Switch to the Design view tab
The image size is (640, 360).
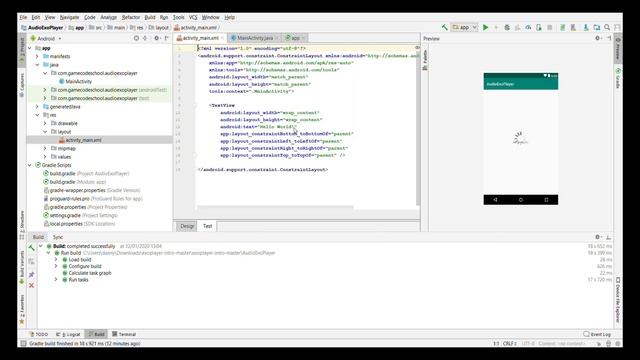[x=187, y=226]
